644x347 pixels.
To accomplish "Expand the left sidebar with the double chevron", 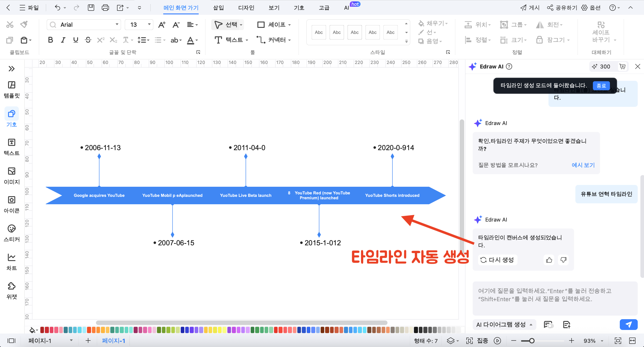I will pyautogui.click(x=11, y=68).
